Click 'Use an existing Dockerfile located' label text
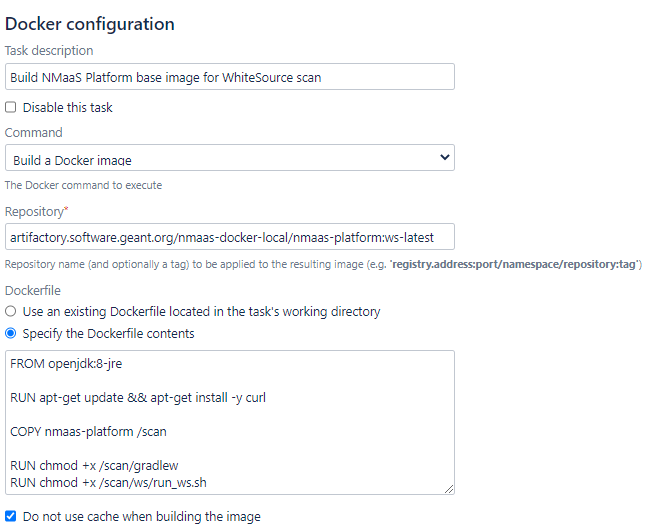The height and width of the screenshot is (532, 652). [201, 312]
